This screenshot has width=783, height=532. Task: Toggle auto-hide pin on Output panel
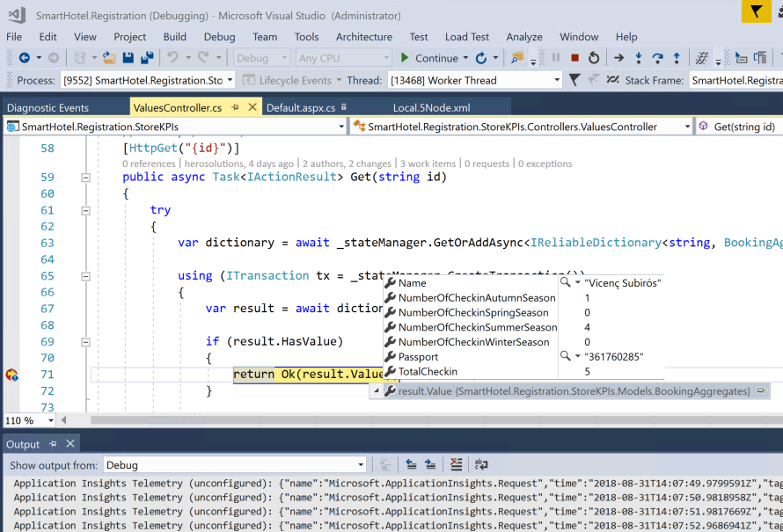pos(53,444)
